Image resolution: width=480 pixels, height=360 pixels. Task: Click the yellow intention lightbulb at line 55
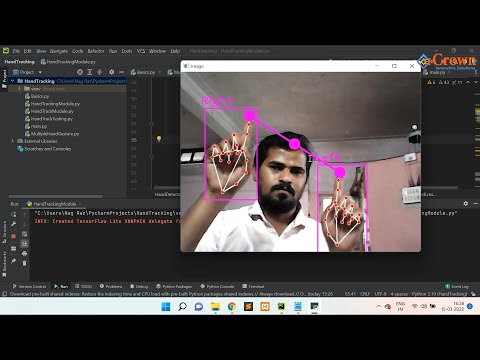[159, 138]
